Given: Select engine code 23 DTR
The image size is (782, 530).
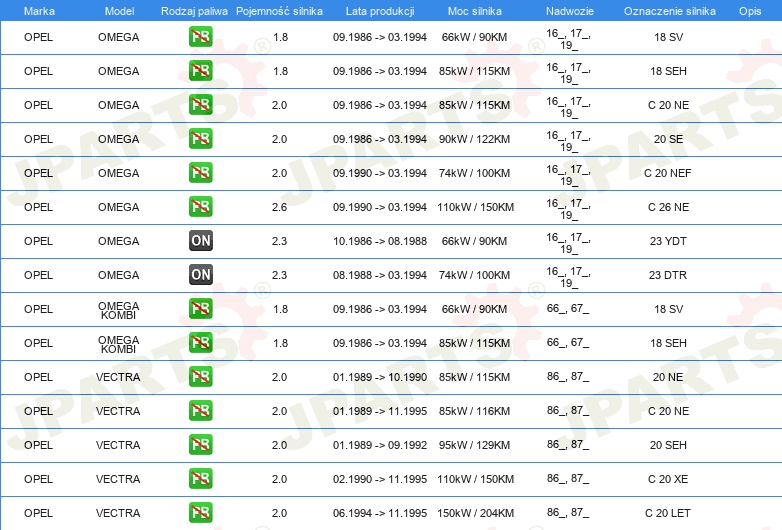Looking at the screenshot, I should (x=668, y=275).
